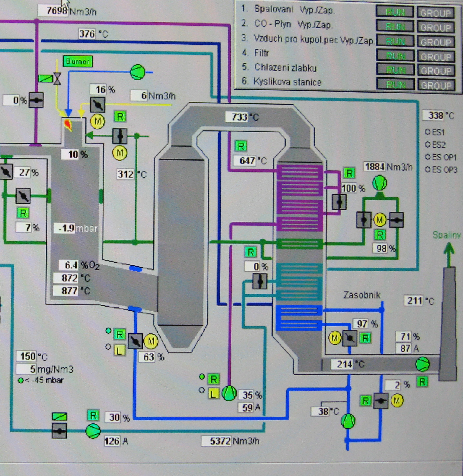Click the green Burner button
Image resolution: width=463 pixels, height=476 pixels.
(78, 61)
